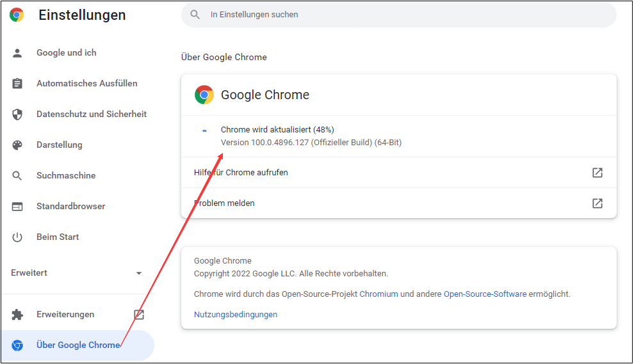Viewport: 634px width, 364px height.
Task: Click the search magnifier icon in settings bar
Action: point(195,15)
